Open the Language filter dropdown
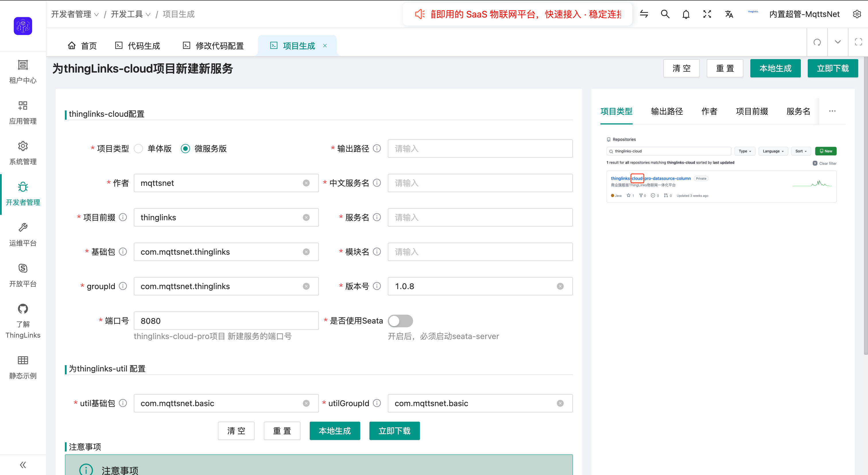Viewport: 868px width, 475px height. point(773,151)
